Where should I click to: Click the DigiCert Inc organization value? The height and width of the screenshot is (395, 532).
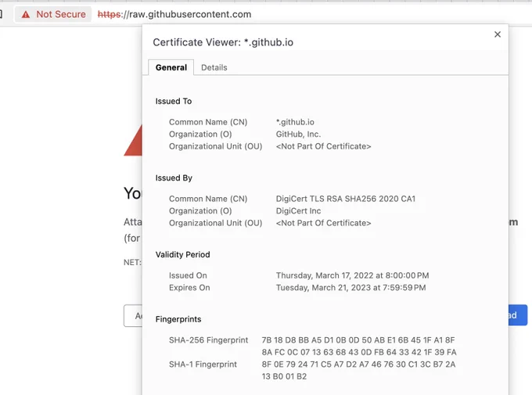298,211
